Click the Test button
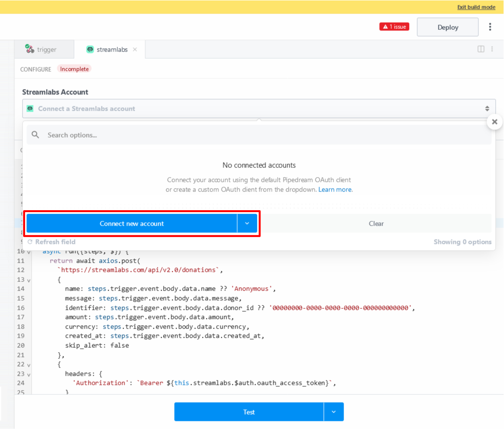The image size is (504, 429). click(x=249, y=412)
